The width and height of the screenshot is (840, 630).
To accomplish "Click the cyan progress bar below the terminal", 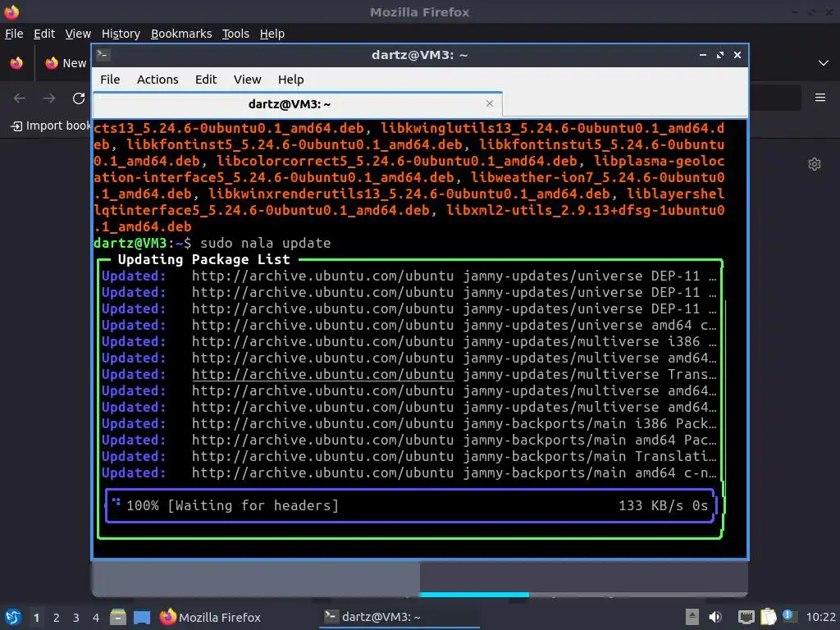I will (474, 595).
